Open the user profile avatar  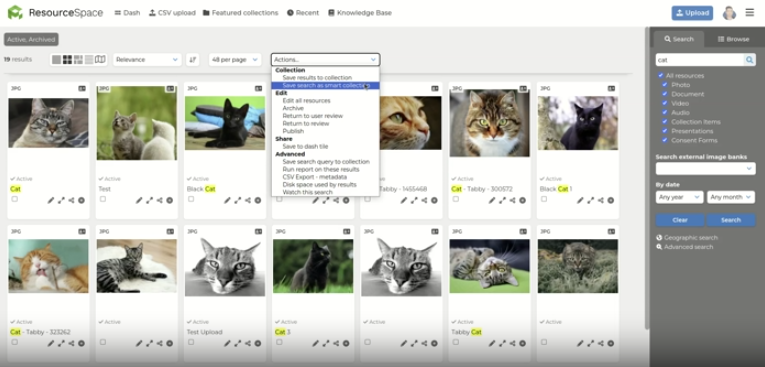click(729, 13)
